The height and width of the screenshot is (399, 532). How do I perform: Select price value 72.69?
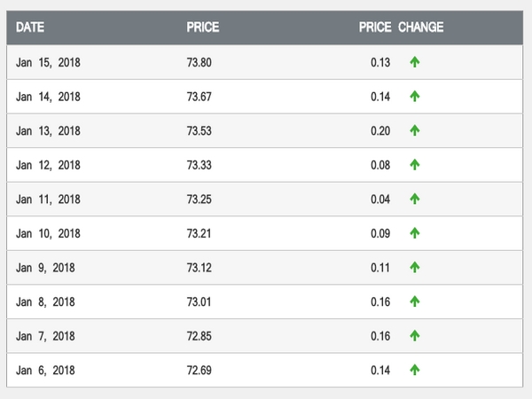[x=199, y=370]
